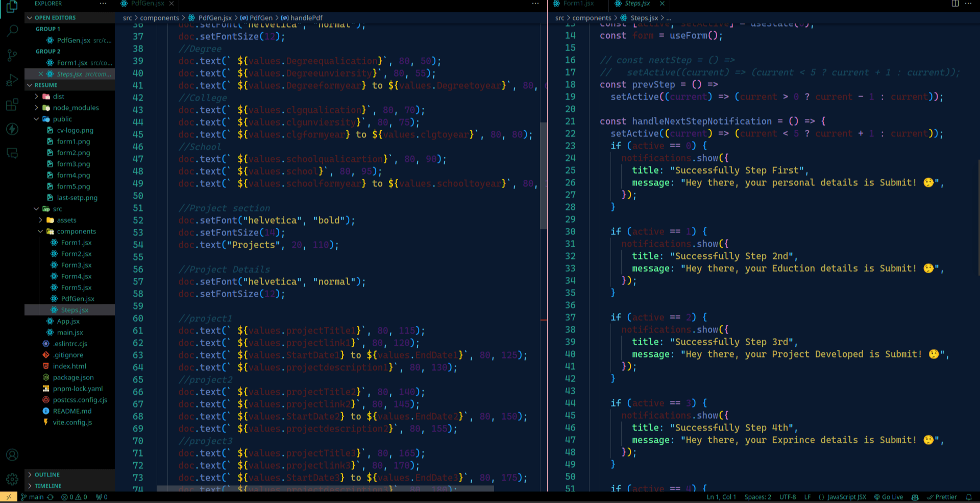Image resolution: width=980 pixels, height=503 pixels.
Task: Close the Steps.jsx editor tab
Action: click(x=662, y=4)
